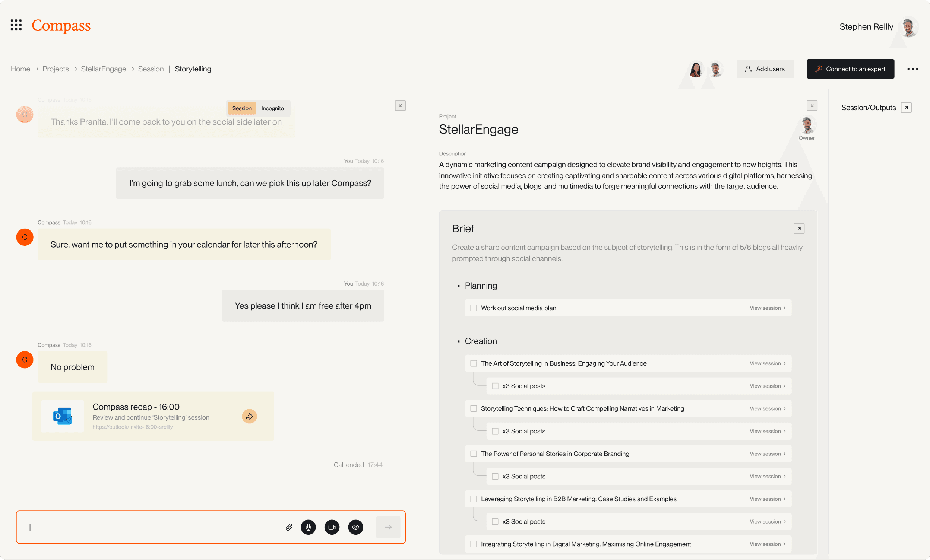Collapse the chat panel with the inward arrow
The height and width of the screenshot is (560, 930).
pos(400,106)
